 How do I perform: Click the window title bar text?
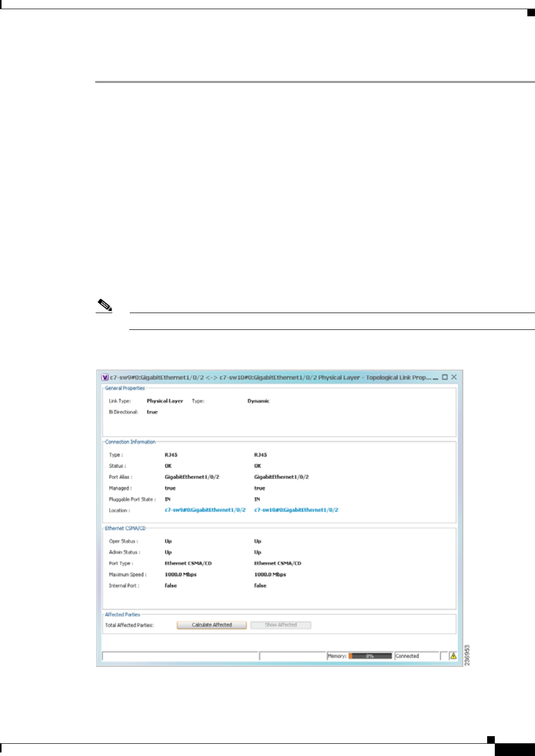point(270,378)
